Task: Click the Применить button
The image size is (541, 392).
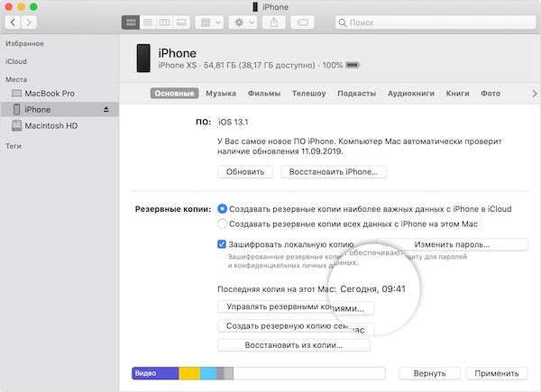Action: point(497,373)
